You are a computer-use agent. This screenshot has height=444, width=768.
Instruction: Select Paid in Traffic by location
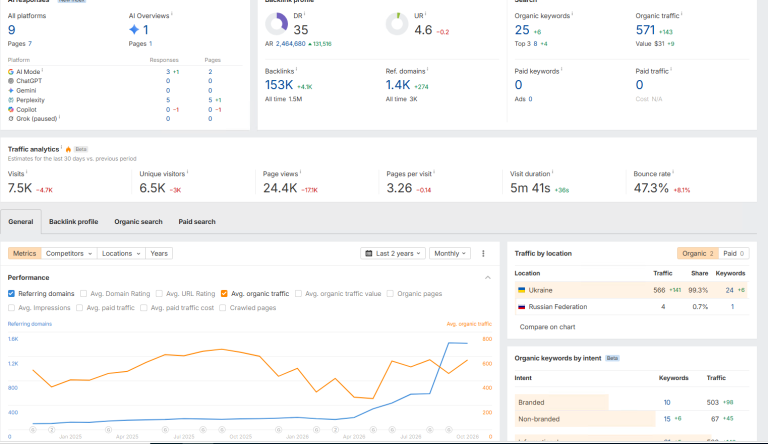point(733,253)
